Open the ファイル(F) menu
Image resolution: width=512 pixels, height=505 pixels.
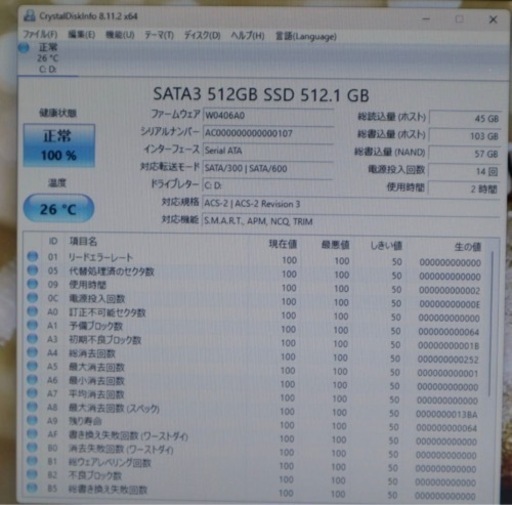click(40, 34)
